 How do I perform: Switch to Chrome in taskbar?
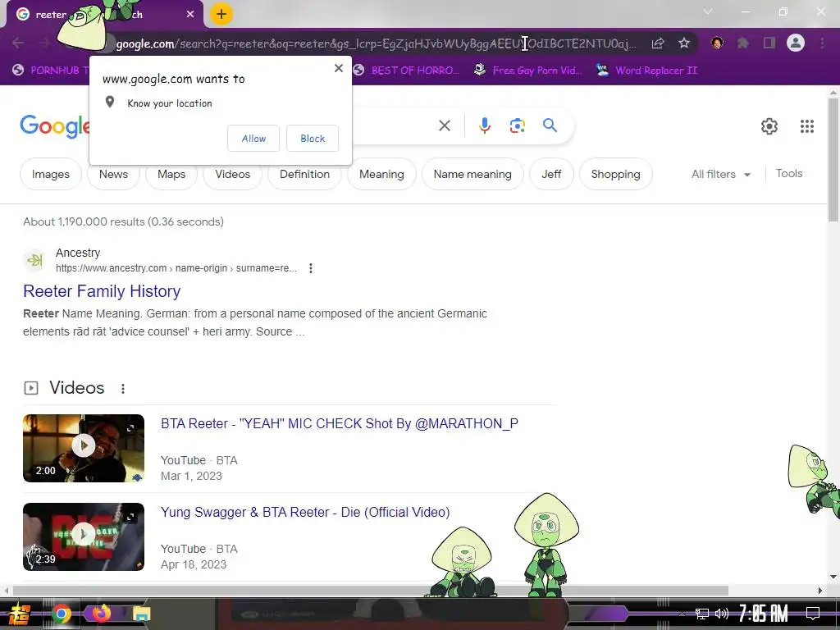point(61,614)
